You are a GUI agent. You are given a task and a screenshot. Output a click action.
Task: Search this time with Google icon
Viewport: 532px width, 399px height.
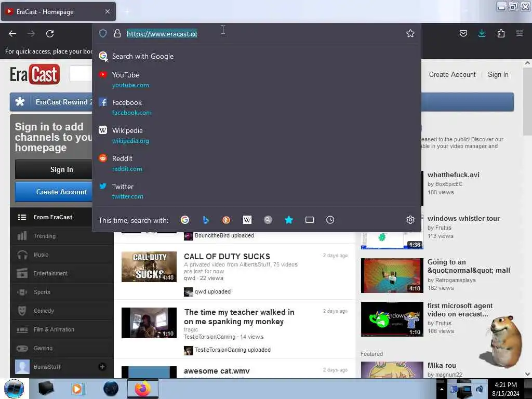tap(185, 220)
